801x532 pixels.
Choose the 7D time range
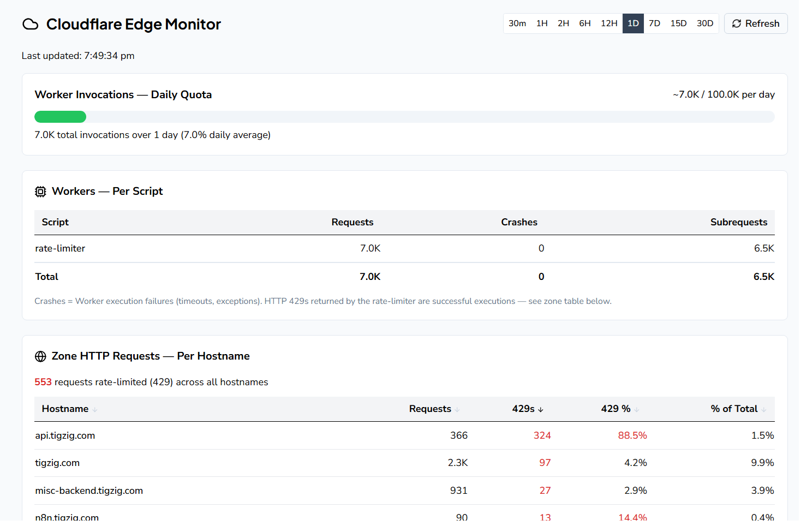tap(655, 23)
